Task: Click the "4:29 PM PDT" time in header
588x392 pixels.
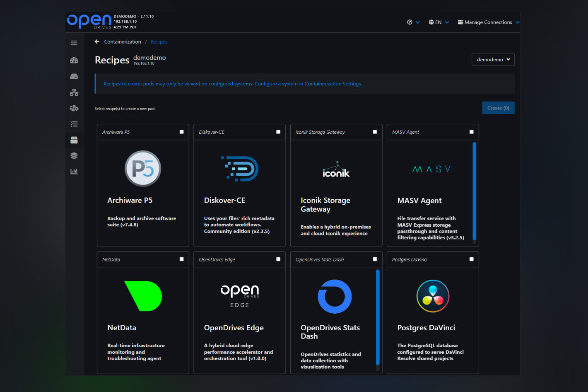Action: [x=125, y=27]
